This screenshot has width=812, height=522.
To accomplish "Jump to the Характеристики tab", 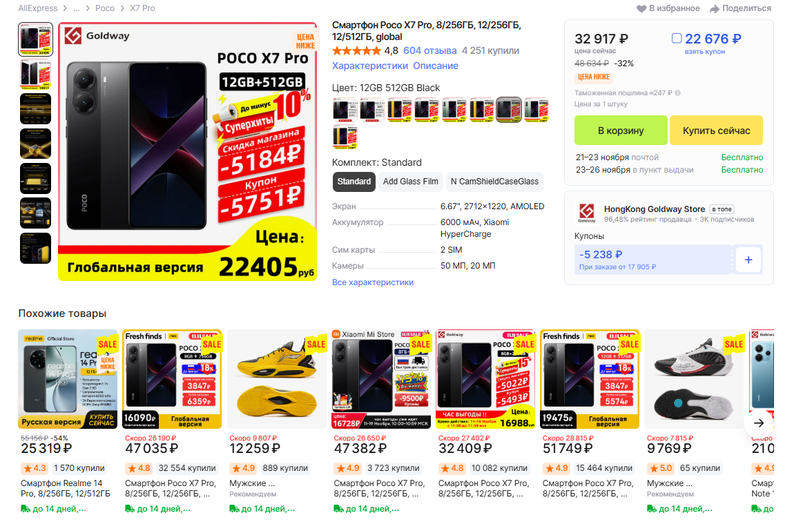I will tap(370, 66).
